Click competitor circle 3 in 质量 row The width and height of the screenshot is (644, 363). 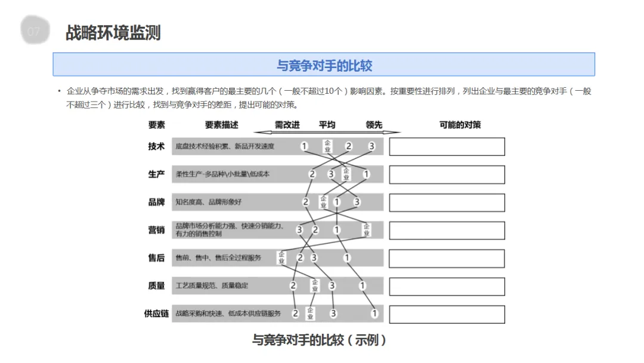point(332,286)
